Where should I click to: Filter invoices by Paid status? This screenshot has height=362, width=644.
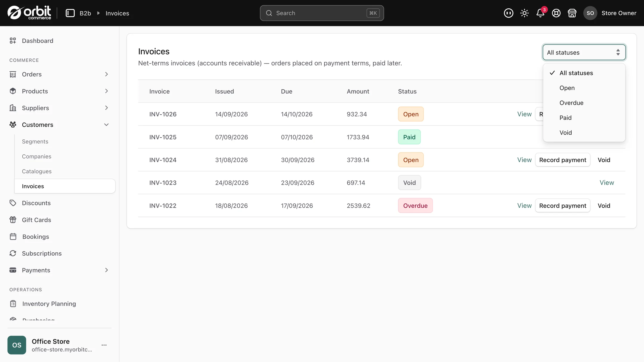tap(584, 118)
